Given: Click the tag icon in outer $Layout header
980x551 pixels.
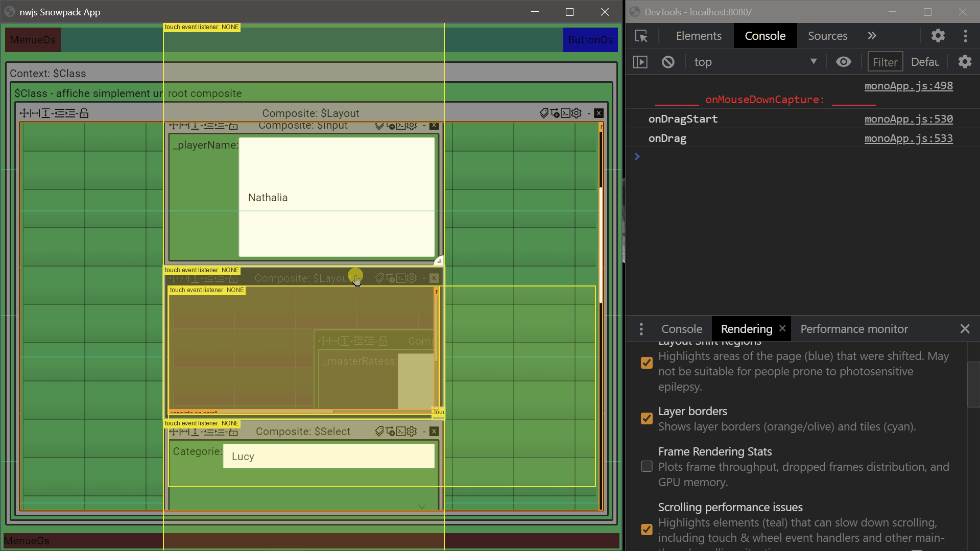Looking at the screenshot, I should pyautogui.click(x=544, y=113).
